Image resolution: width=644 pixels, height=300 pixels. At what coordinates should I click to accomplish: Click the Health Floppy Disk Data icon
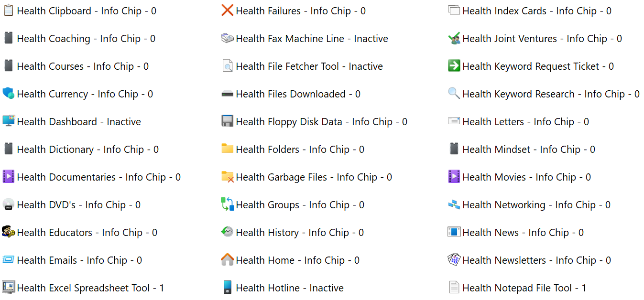point(228,121)
